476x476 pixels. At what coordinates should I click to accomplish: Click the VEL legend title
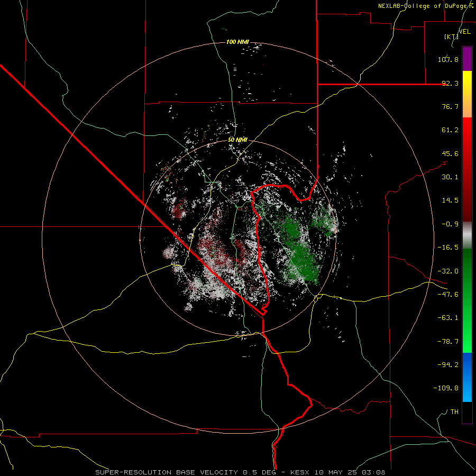(x=464, y=32)
